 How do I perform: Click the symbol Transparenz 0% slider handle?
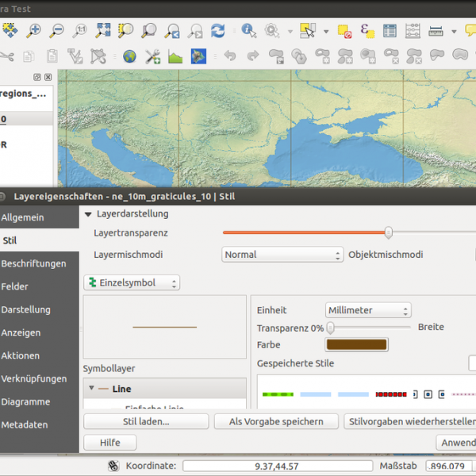(x=330, y=328)
